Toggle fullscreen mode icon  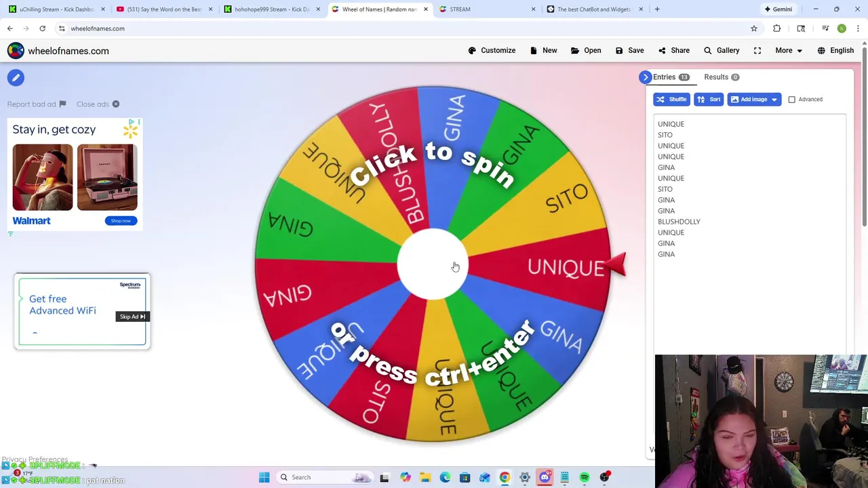point(757,50)
